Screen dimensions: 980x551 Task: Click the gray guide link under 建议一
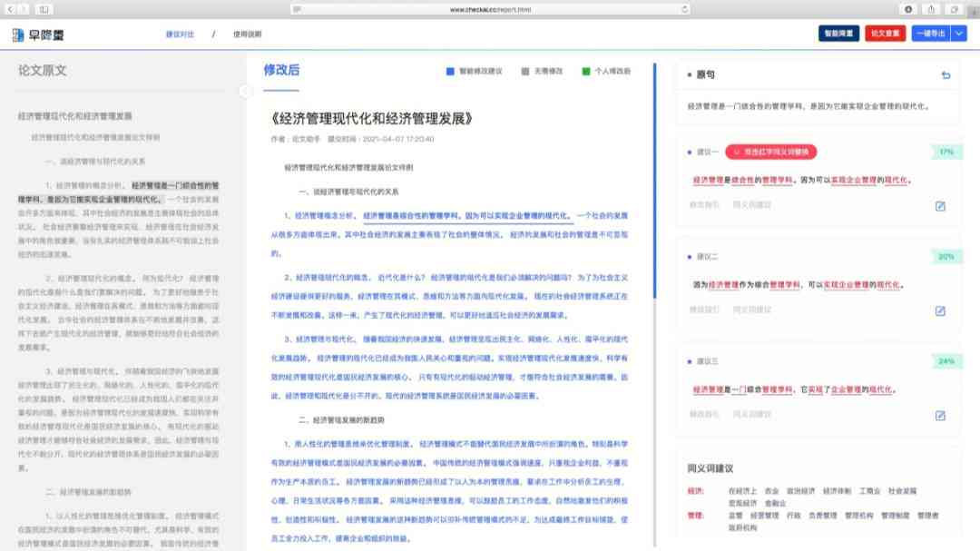pos(704,204)
